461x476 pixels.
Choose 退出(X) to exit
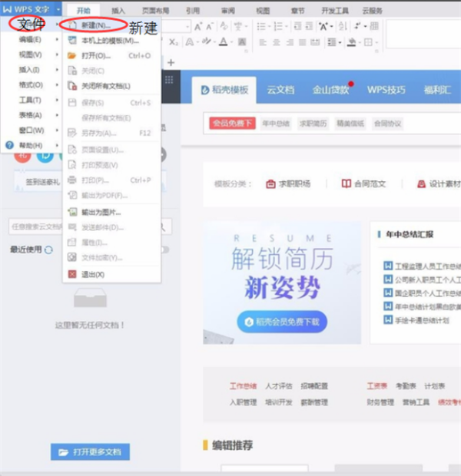click(111, 274)
